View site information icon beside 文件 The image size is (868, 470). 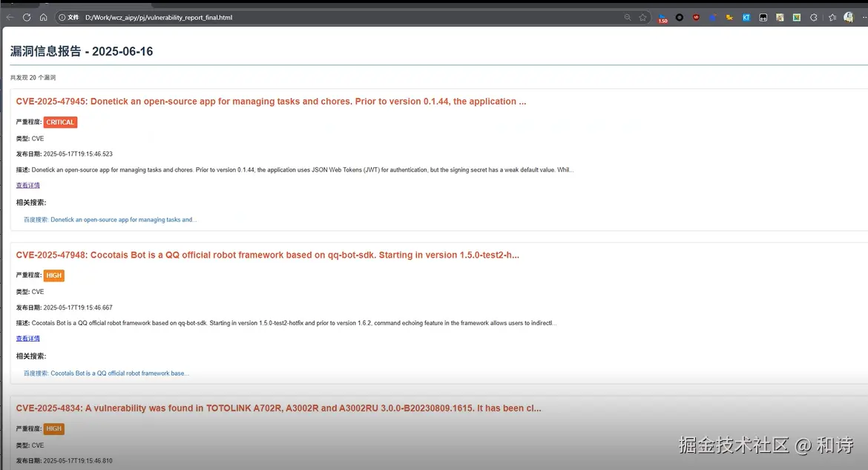62,18
